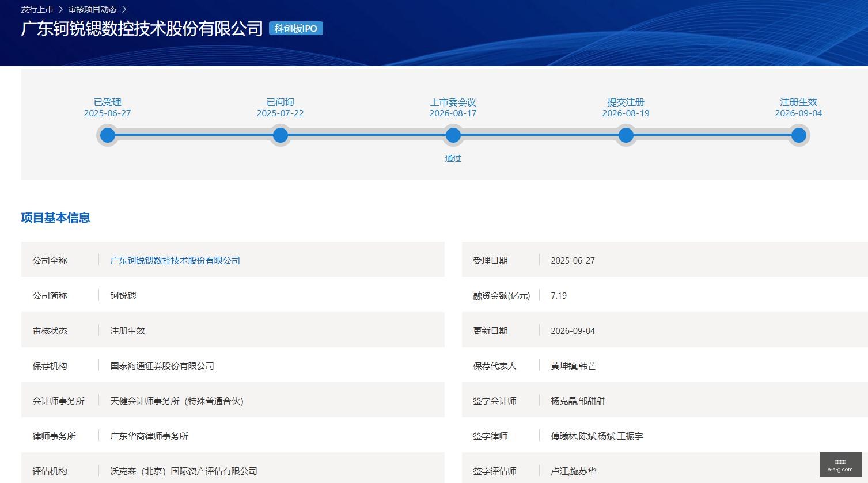This screenshot has width=868, height=483.
Task: Click the review status value 注册生效
Action: tap(127, 330)
